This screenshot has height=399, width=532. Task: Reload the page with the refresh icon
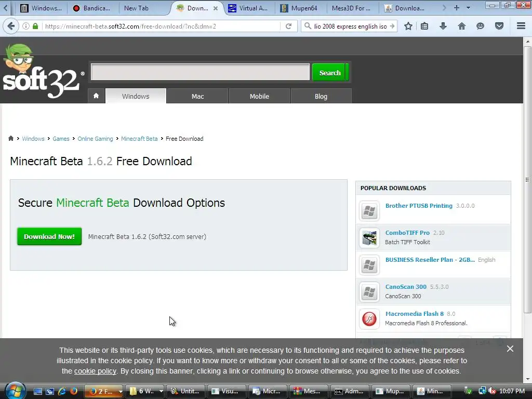pyautogui.click(x=289, y=26)
